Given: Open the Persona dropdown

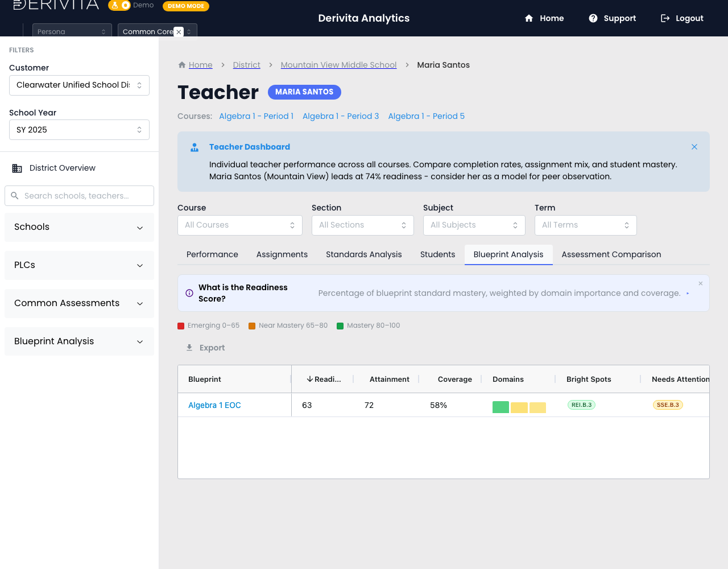Looking at the screenshot, I should (x=72, y=31).
